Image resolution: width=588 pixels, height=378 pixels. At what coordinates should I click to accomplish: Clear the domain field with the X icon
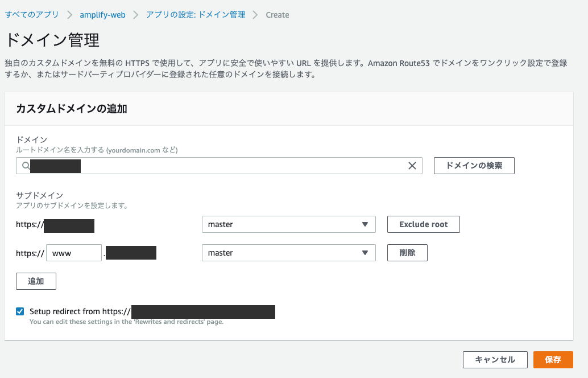412,166
